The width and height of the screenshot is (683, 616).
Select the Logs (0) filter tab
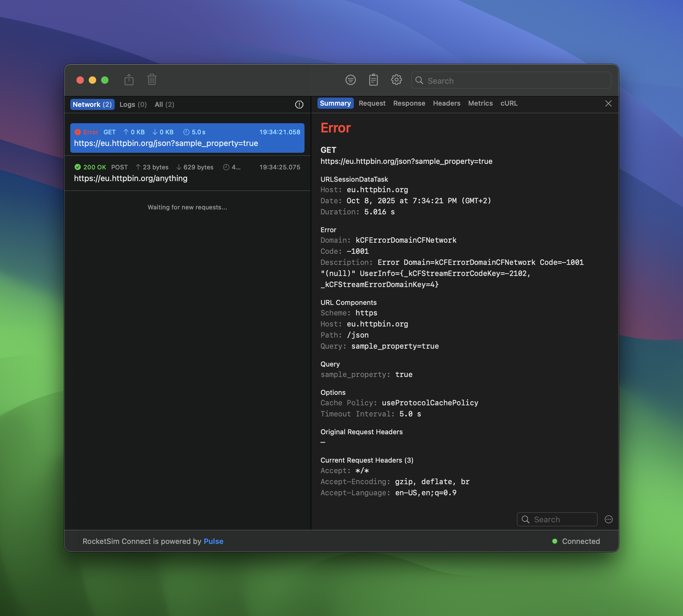(x=133, y=105)
